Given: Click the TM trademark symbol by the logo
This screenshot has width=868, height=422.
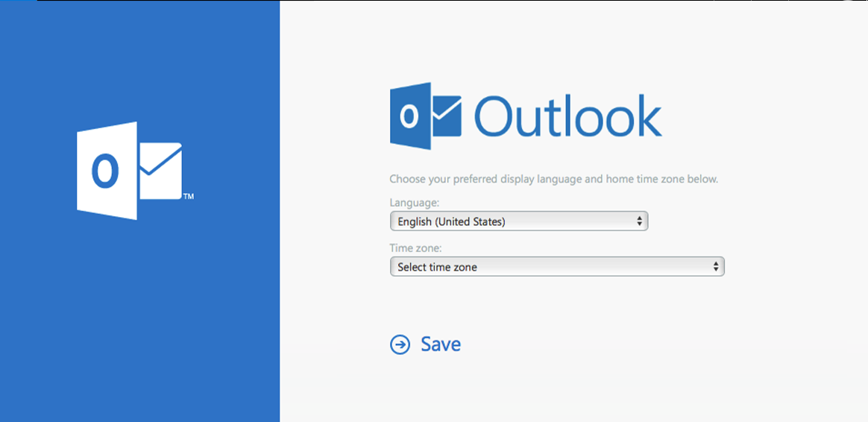Looking at the screenshot, I should [x=189, y=197].
